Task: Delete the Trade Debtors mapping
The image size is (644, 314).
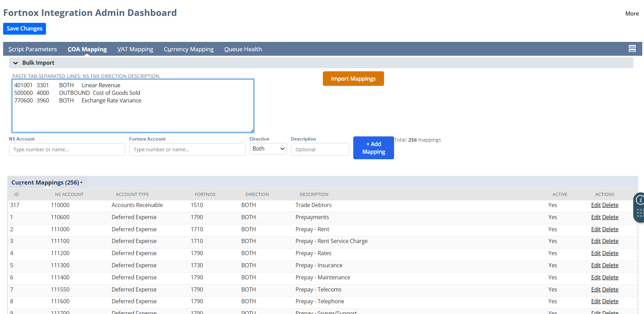Action: 610,205
